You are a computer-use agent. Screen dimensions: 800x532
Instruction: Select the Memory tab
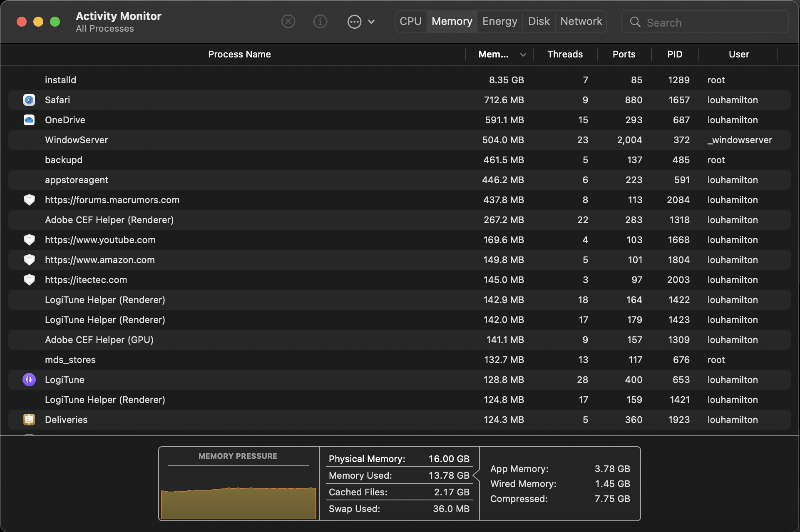tap(452, 21)
